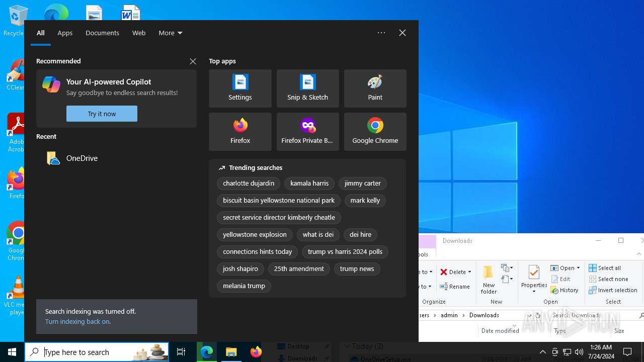Launch Snip & Sketch tile
This screenshot has height=362, width=644.
tap(307, 88)
